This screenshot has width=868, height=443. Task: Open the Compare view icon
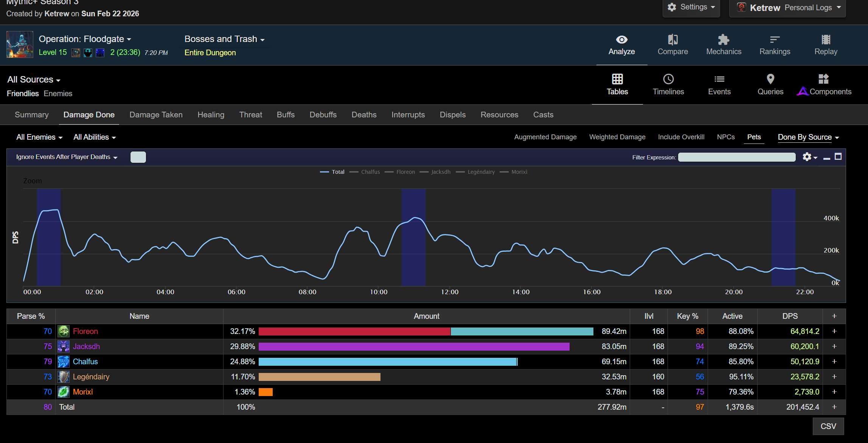672,40
